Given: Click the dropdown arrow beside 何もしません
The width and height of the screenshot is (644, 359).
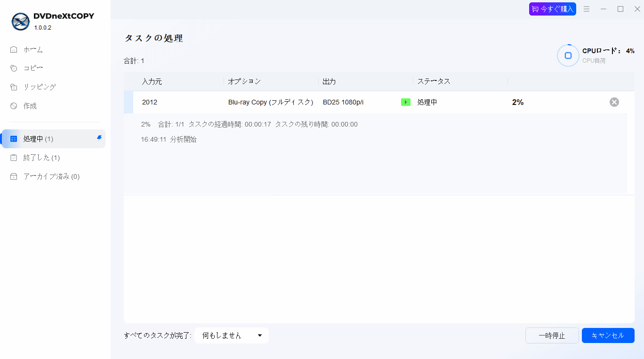Looking at the screenshot, I should point(260,335).
